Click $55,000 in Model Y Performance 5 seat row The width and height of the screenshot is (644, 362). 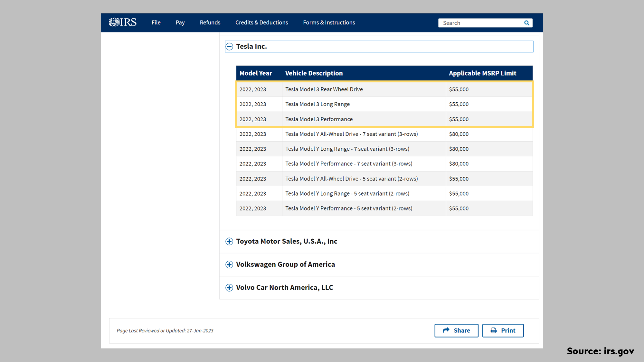coord(459,209)
